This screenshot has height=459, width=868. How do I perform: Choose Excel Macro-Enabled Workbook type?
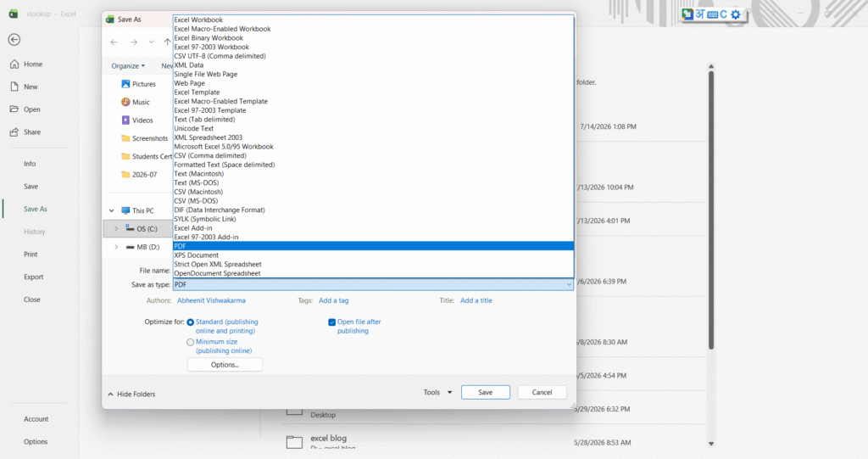(x=373, y=29)
